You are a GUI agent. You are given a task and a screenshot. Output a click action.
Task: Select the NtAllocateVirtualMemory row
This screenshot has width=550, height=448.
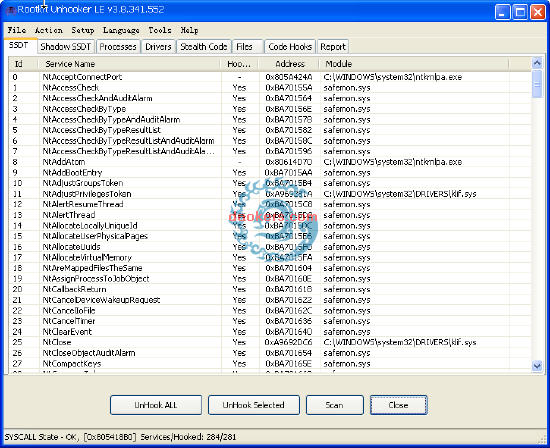(270, 258)
